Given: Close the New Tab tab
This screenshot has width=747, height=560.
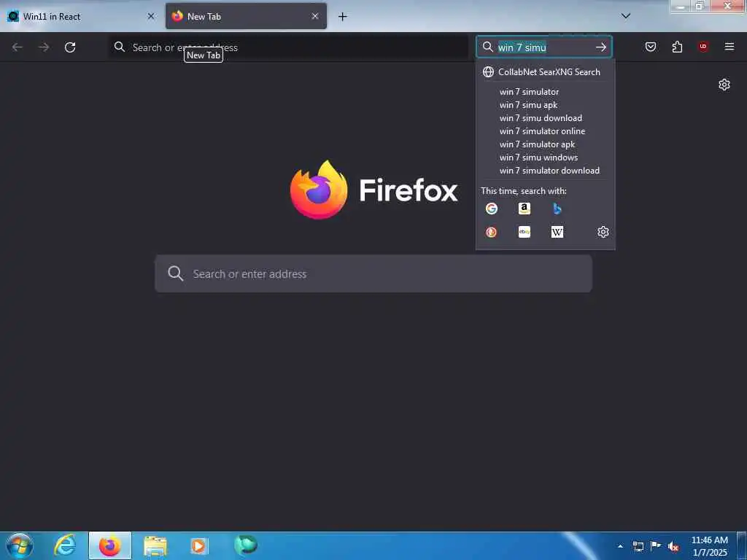Looking at the screenshot, I should pos(315,16).
